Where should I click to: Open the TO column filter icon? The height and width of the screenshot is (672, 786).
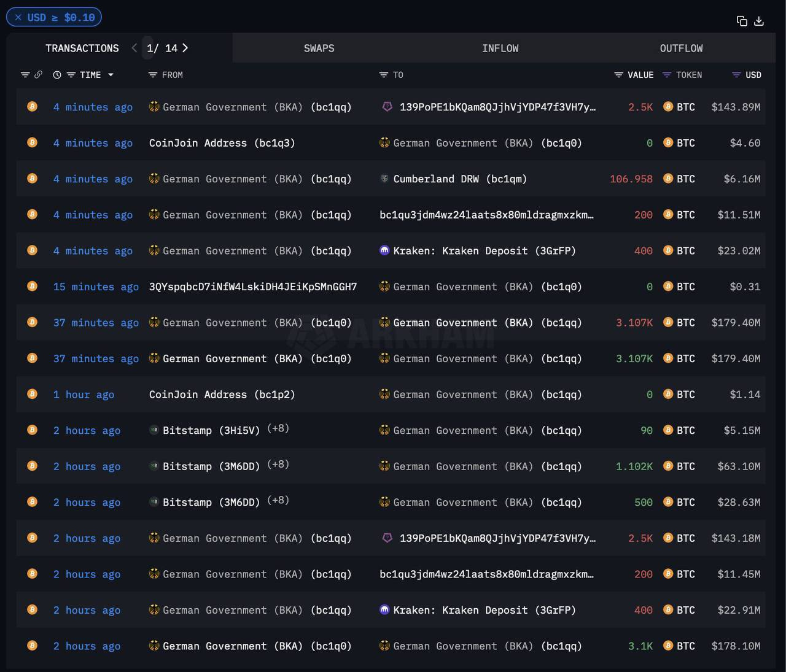pyautogui.click(x=384, y=75)
